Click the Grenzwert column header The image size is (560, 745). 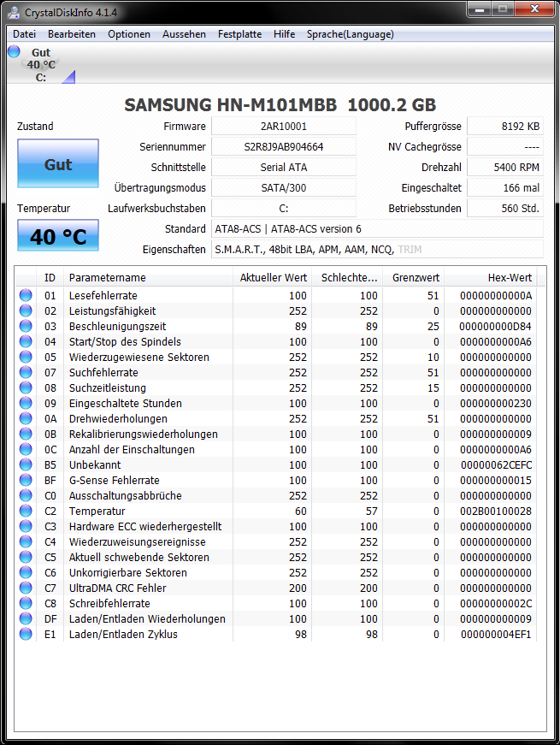pyautogui.click(x=414, y=277)
